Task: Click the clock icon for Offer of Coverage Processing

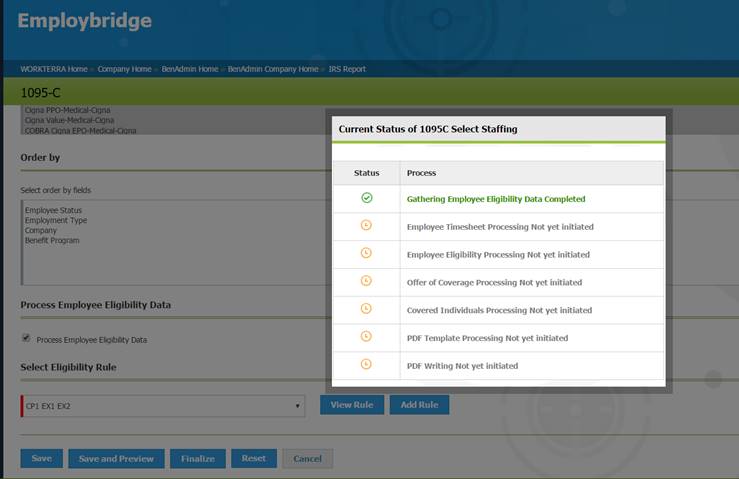Action: pos(366,281)
